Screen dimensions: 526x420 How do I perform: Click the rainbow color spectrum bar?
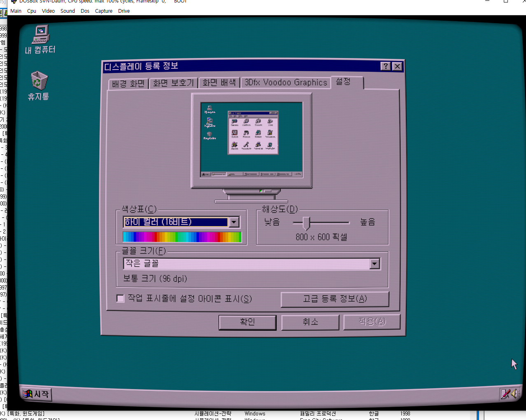pos(182,237)
